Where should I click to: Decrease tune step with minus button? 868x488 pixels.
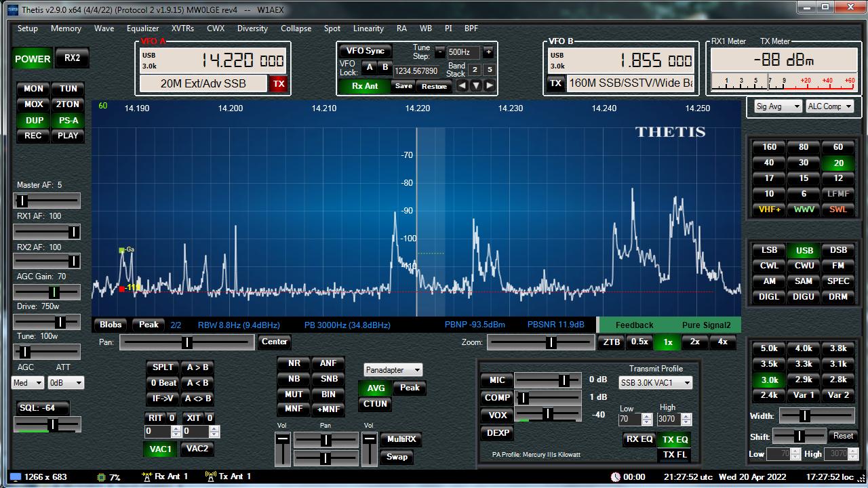(440, 52)
